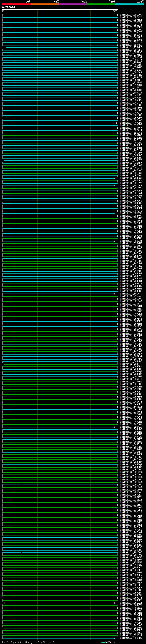Select subject label UniRef100_Q6H4L2
The image size is (146, 644).
[131, 37]
